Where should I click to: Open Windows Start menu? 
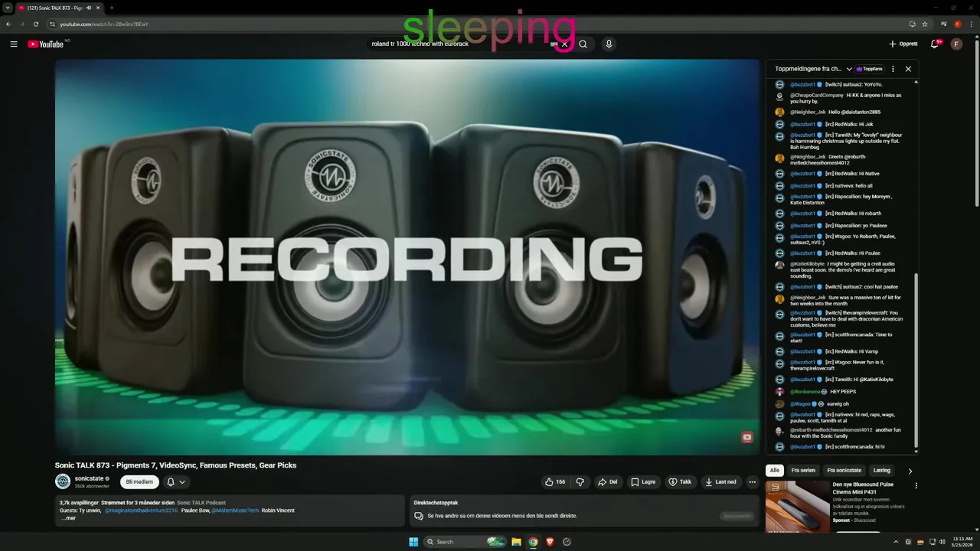[413, 542]
